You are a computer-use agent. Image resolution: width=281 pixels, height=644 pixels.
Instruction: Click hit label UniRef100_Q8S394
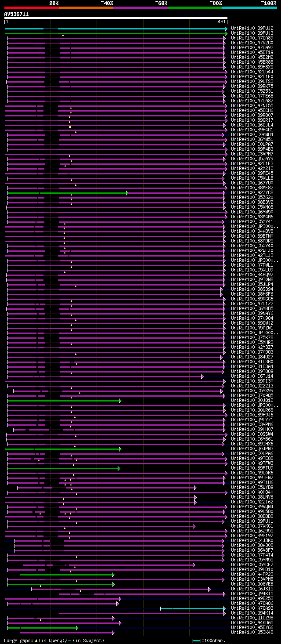(252, 289)
